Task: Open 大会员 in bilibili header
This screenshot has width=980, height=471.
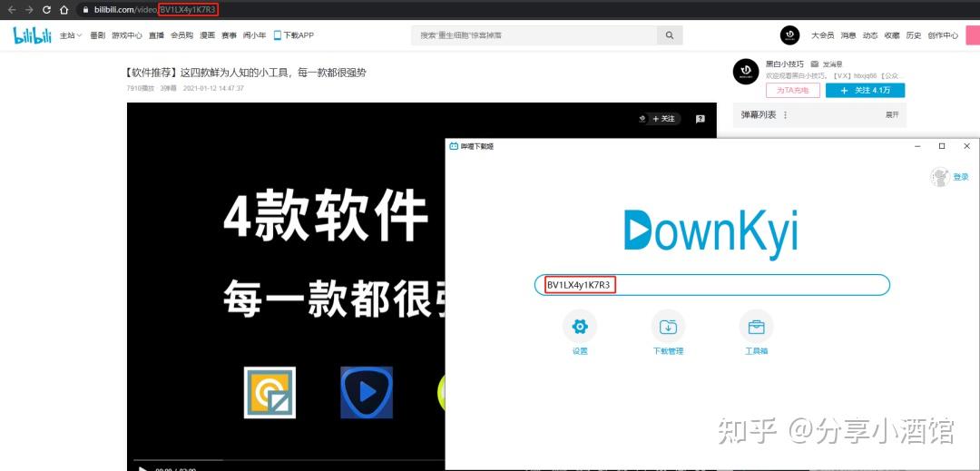Action: tap(822, 35)
